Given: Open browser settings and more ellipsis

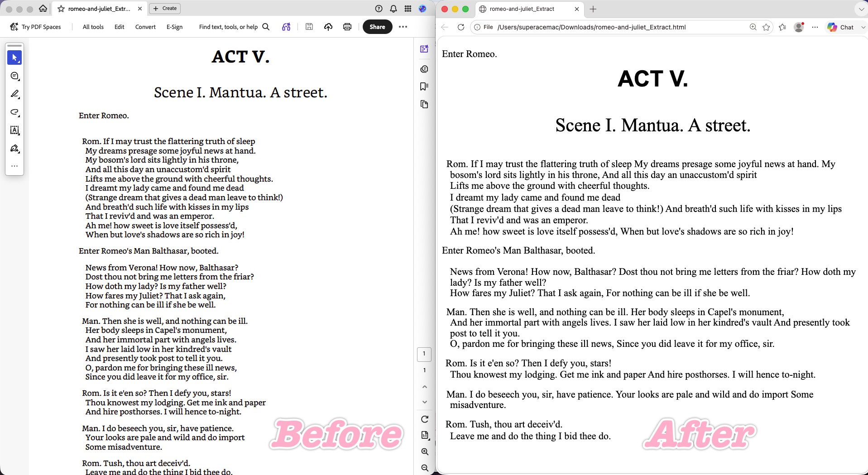Looking at the screenshot, I should coord(815,27).
